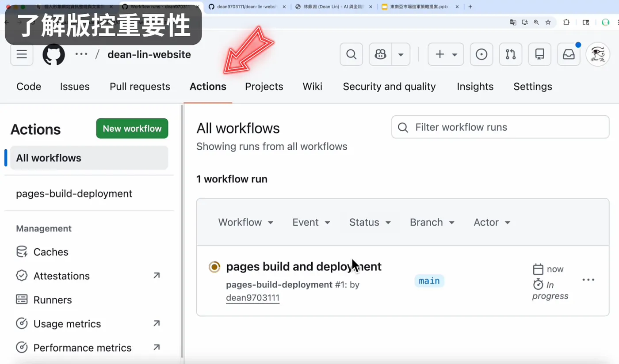Image resolution: width=619 pixels, height=364 pixels.
Task: Expand the breadcrumb ellipsis before dean-lin-website
Action: [81, 54]
